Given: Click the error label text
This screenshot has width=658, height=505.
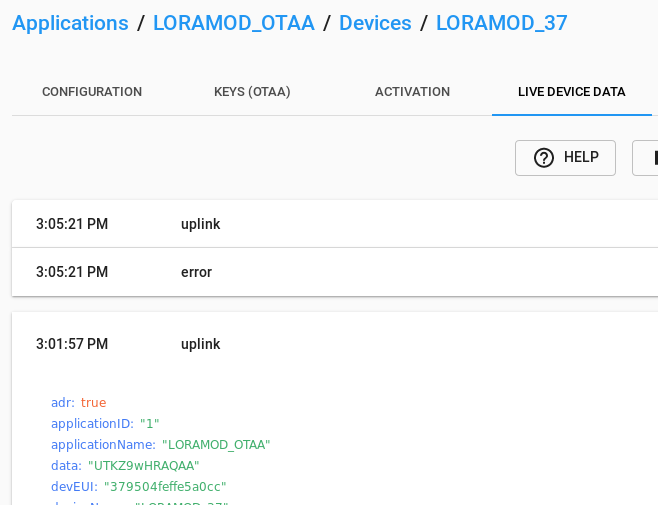Looking at the screenshot, I should point(196,272).
